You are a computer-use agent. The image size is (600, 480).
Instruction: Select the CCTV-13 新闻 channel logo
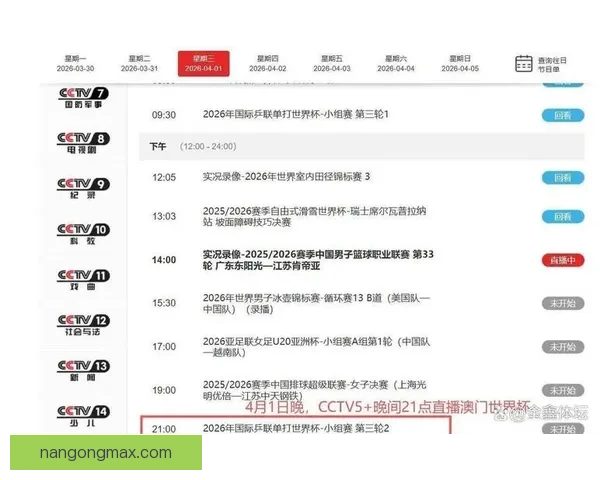(83, 371)
